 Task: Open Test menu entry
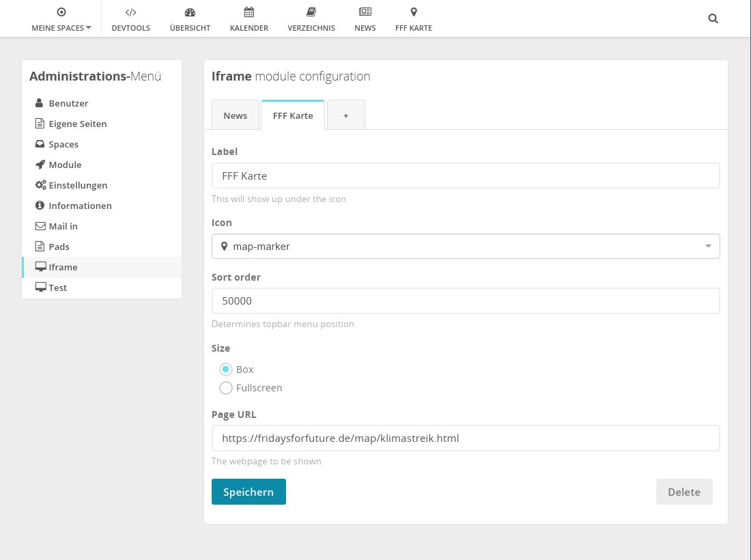coord(102,288)
